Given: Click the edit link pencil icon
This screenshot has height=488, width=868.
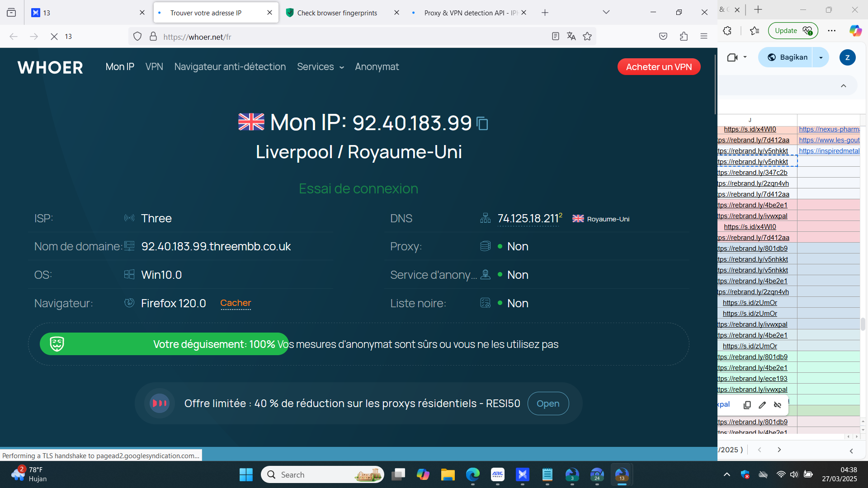Looking at the screenshot, I should (x=762, y=405).
